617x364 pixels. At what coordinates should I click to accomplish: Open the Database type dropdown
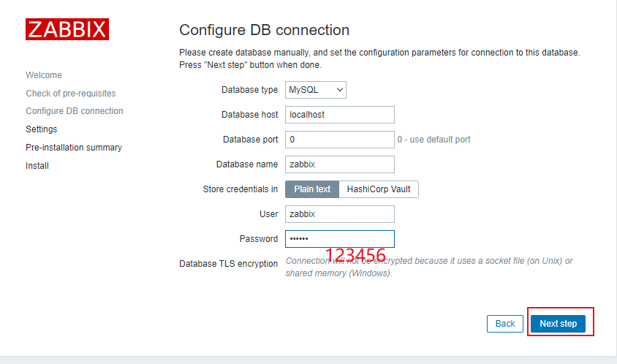click(316, 90)
